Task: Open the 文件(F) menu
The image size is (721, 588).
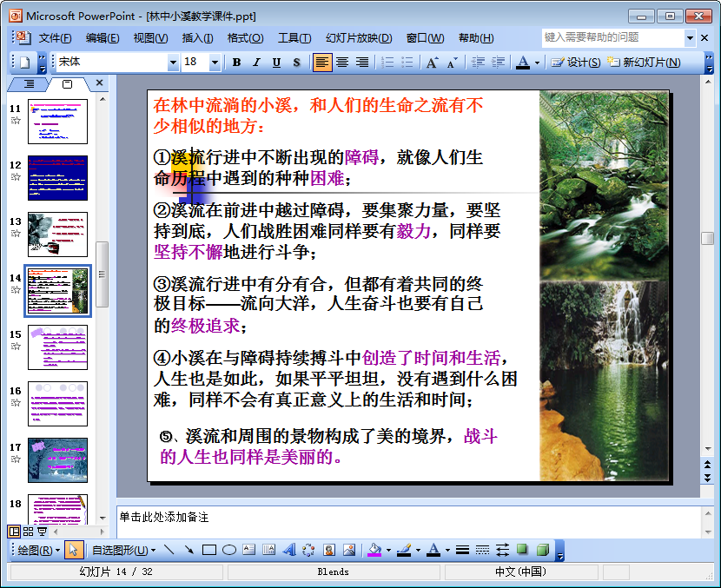Action: [x=55, y=37]
